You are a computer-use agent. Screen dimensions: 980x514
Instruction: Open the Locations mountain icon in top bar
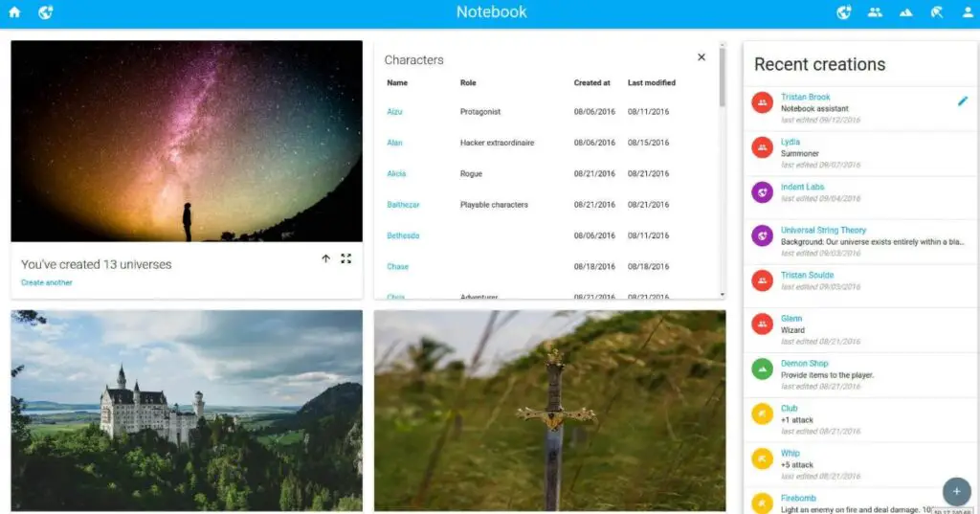[x=905, y=12]
